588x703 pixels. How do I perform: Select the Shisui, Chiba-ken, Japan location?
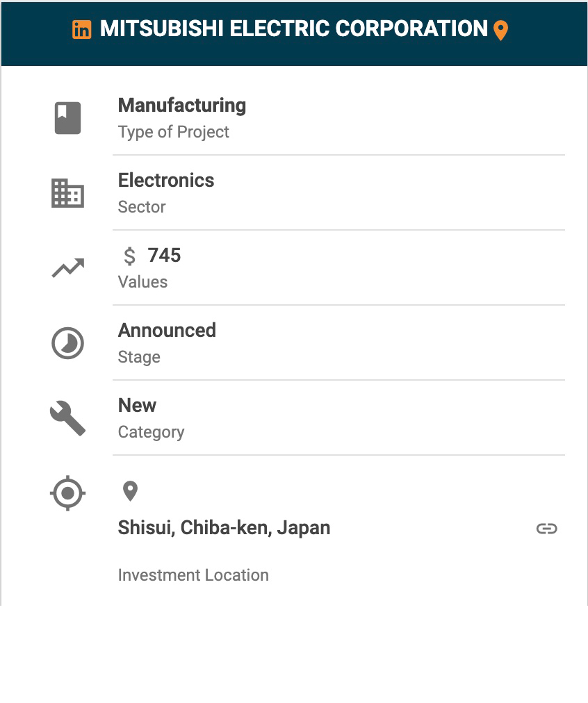pyautogui.click(x=224, y=528)
